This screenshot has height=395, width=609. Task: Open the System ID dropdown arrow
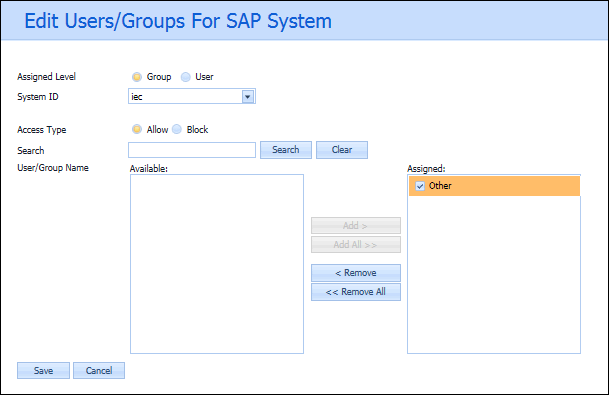pos(248,96)
